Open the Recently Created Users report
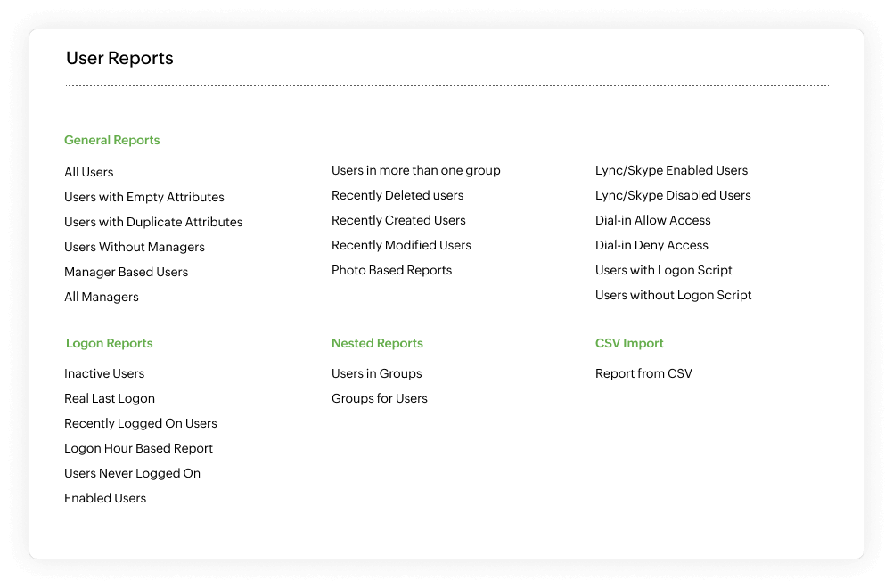 coord(398,220)
